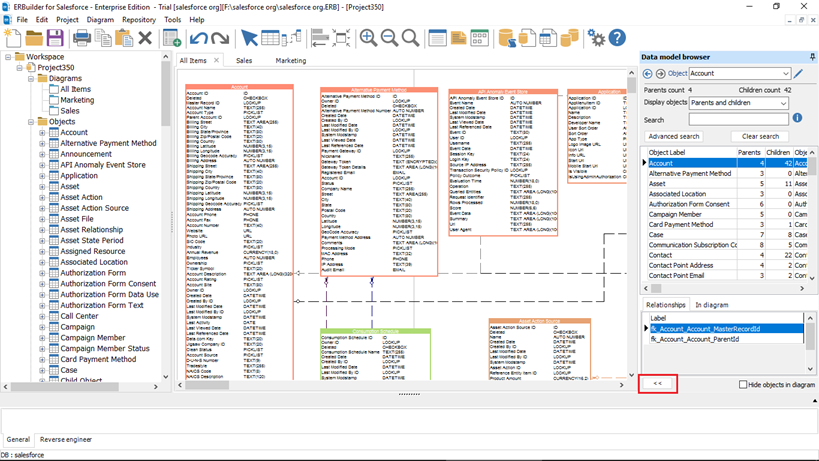This screenshot has height=461, width=819.
Task: Pin the Data model browser panel
Action: click(812, 58)
